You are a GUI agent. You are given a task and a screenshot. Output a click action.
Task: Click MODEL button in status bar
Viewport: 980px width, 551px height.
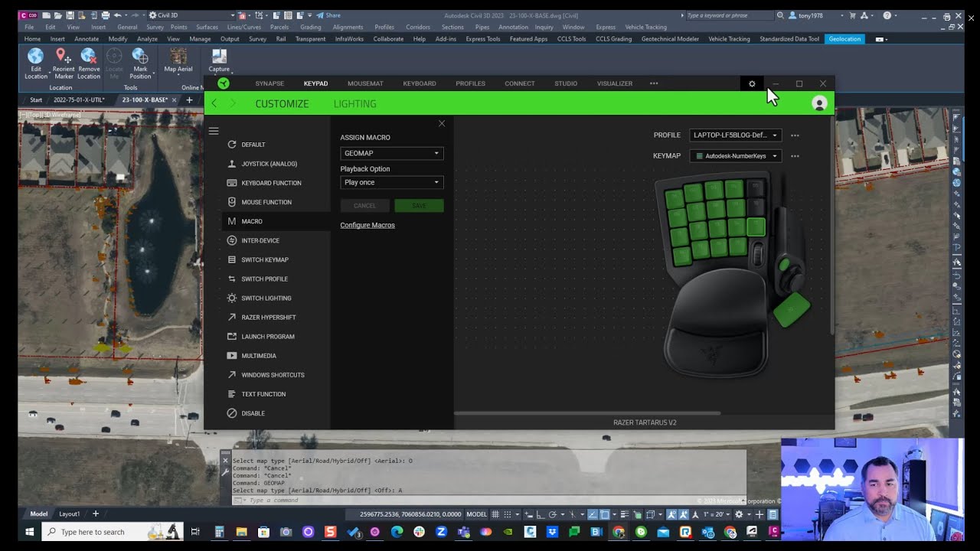[x=476, y=514]
